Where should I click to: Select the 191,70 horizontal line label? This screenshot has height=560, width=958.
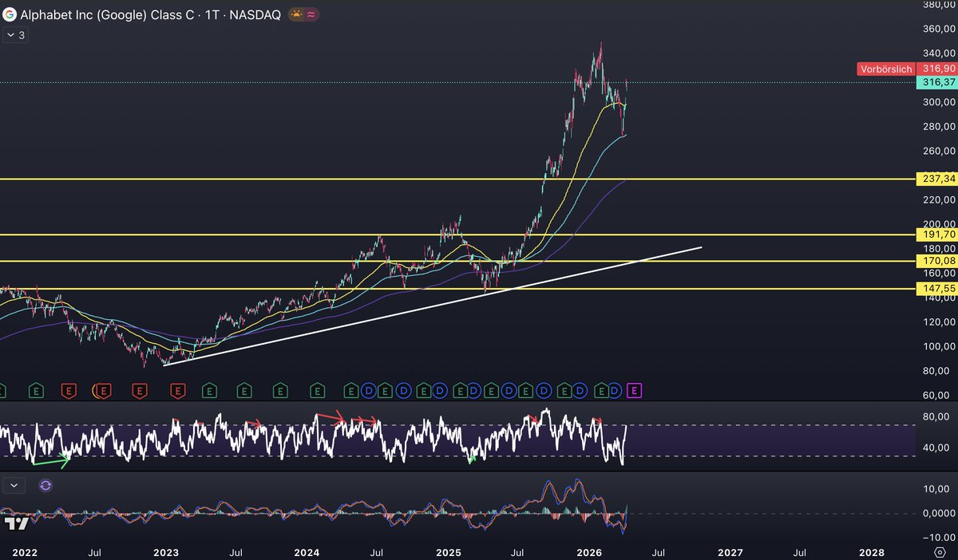937,235
